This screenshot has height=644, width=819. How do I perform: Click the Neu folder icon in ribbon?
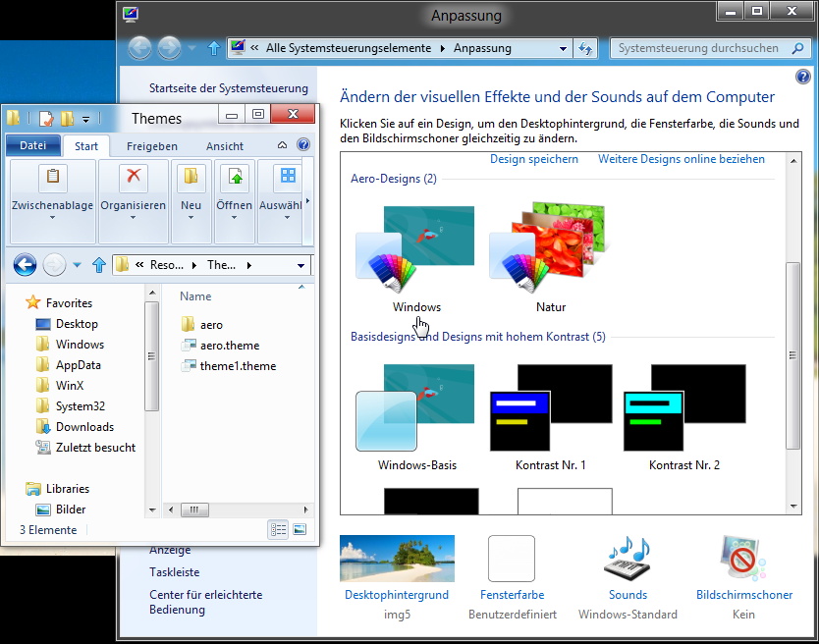(x=191, y=179)
